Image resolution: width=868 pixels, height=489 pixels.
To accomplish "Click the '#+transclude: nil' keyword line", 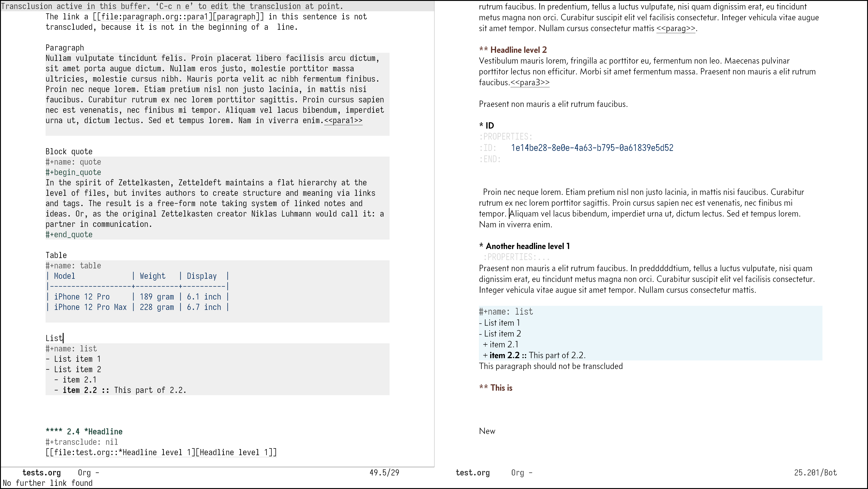I will 82,442.
